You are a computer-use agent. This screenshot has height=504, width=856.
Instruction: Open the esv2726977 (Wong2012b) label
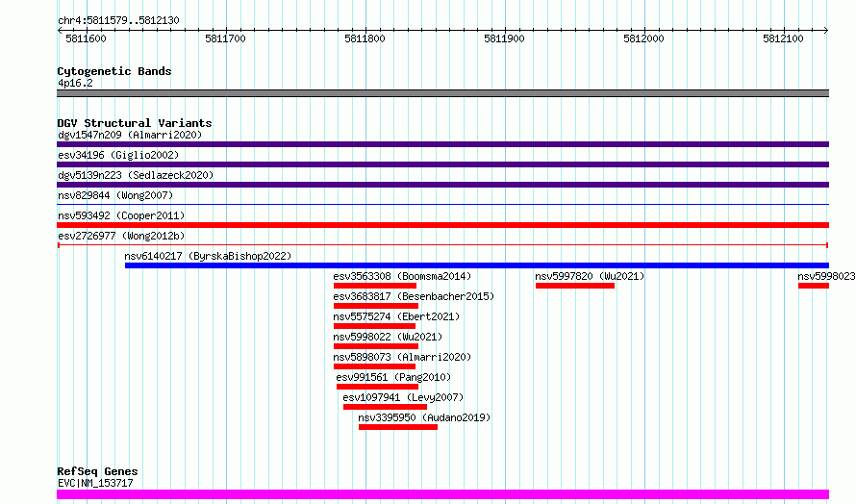[121, 236]
